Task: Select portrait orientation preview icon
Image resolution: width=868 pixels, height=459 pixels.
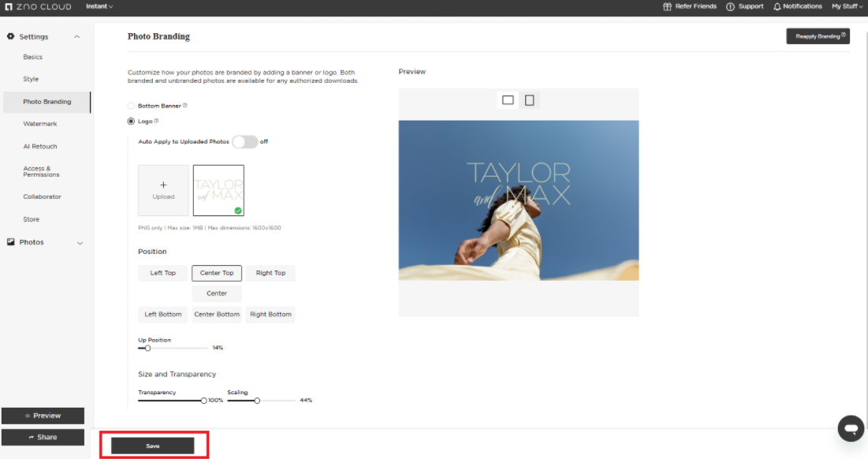Action: click(529, 100)
